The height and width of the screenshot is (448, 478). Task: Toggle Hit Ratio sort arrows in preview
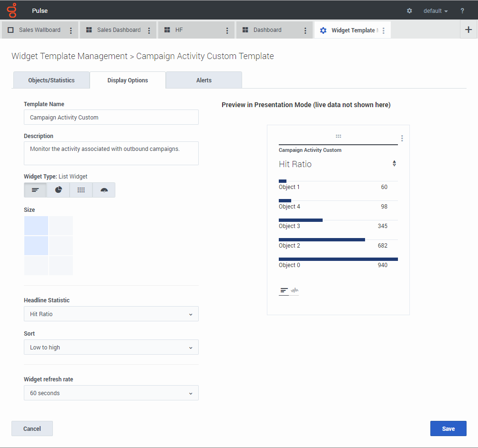(x=394, y=164)
